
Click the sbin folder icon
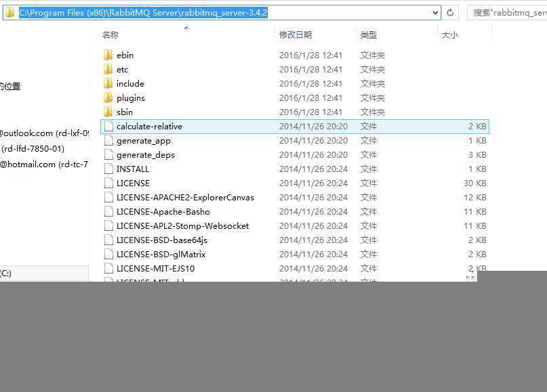click(108, 112)
